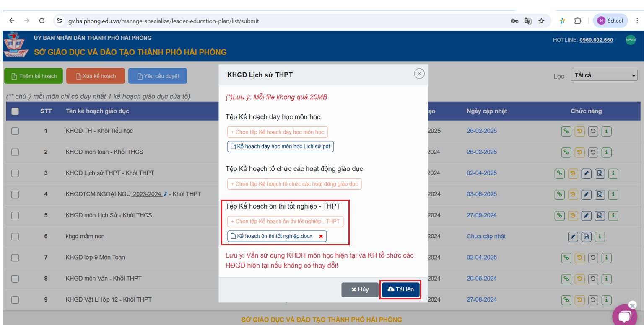Click the undo arrow icon in row 8

pyautogui.click(x=593, y=279)
